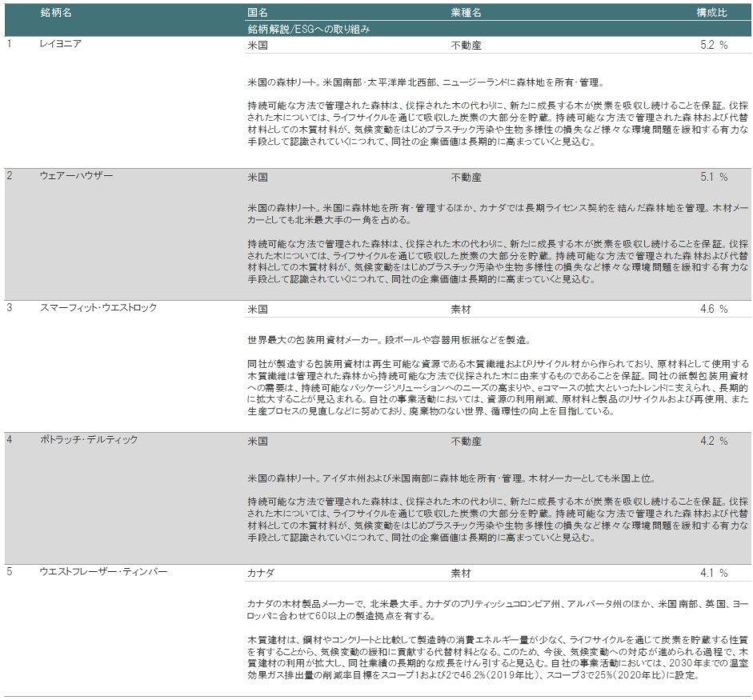Screen dimensions: 753x700
Task: Click the 国名 column header
Action: click(258, 14)
